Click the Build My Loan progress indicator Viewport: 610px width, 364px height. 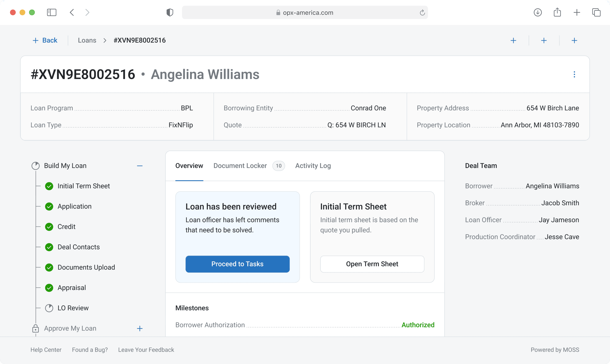click(x=36, y=166)
